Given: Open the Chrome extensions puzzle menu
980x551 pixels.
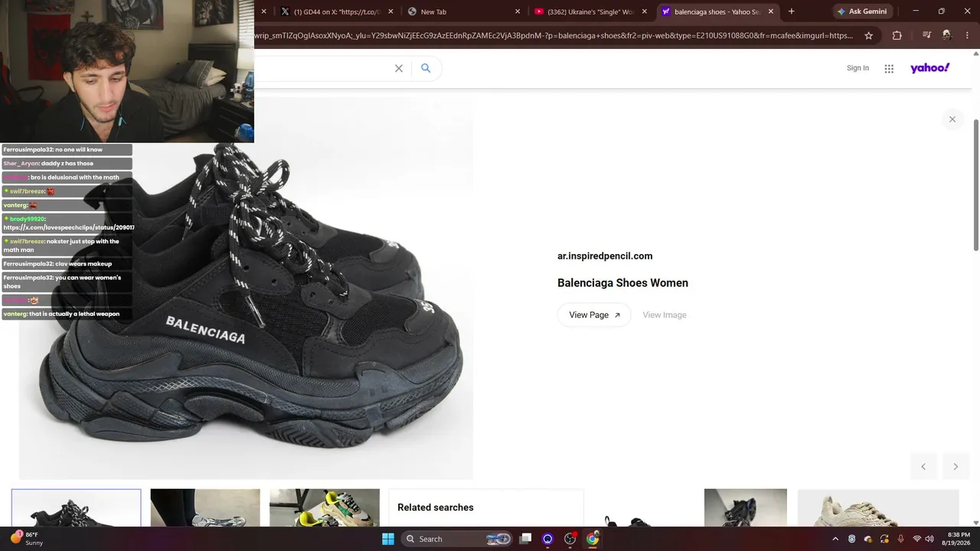Looking at the screenshot, I should (x=897, y=35).
